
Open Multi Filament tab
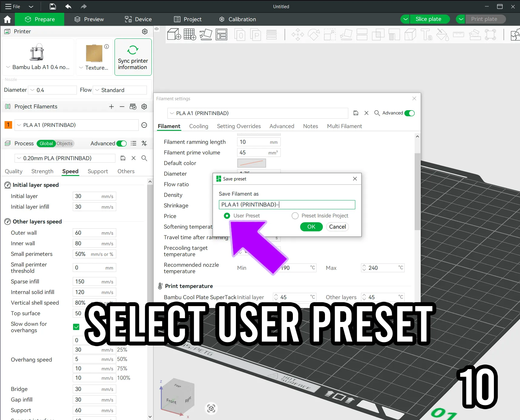tap(344, 126)
